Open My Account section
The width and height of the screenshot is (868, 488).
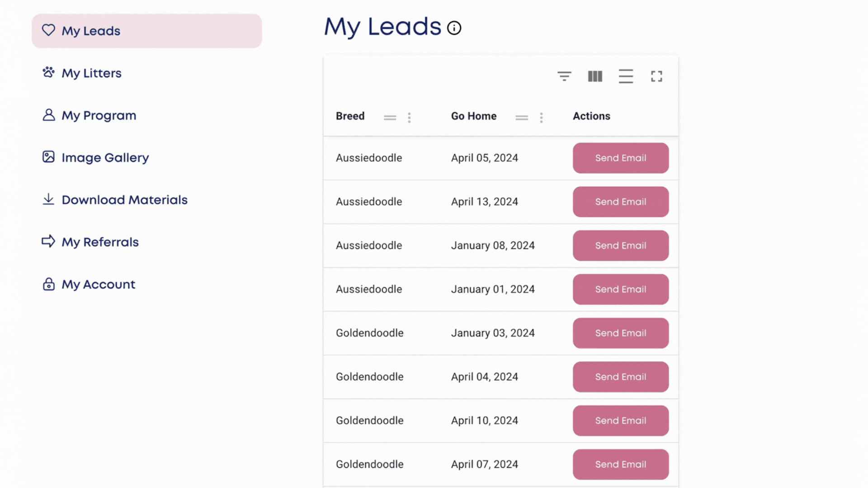pos(98,284)
